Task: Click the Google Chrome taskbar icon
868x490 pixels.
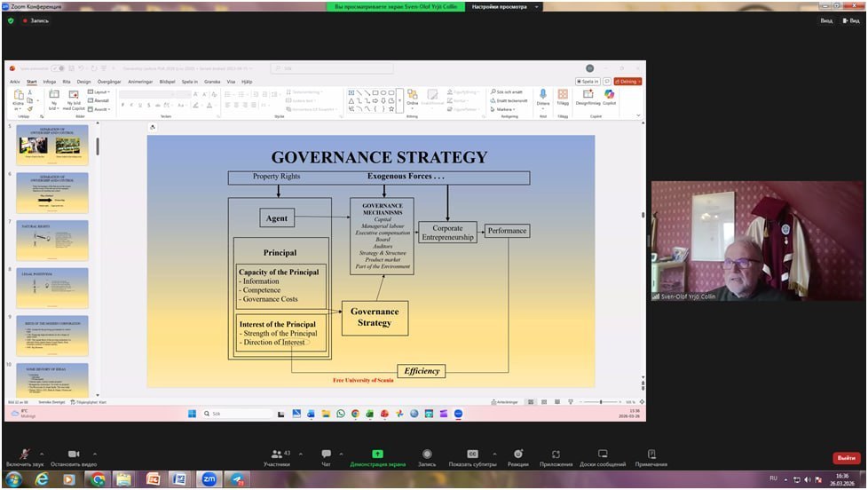Action: click(98, 479)
